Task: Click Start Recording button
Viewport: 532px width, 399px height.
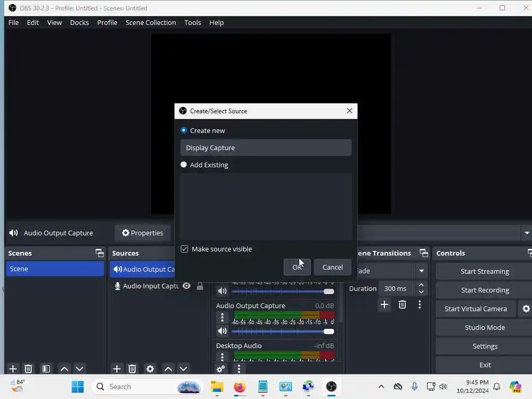Action: point(485,290)
